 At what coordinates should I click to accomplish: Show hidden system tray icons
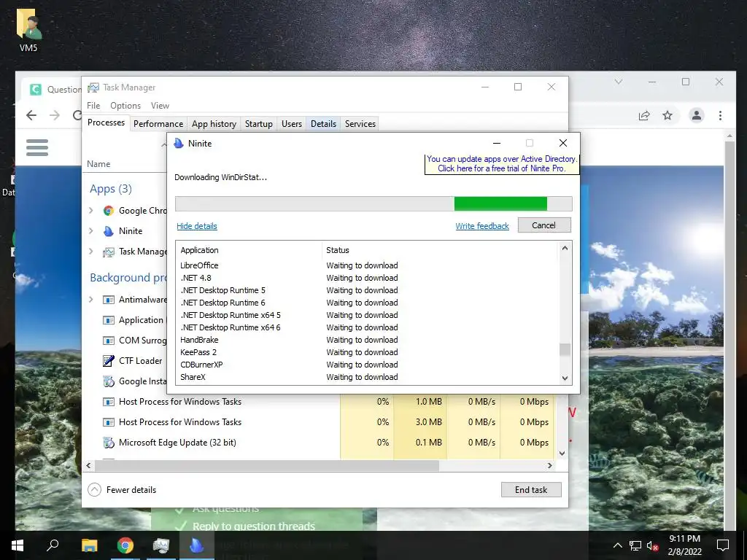pos(617,545)
